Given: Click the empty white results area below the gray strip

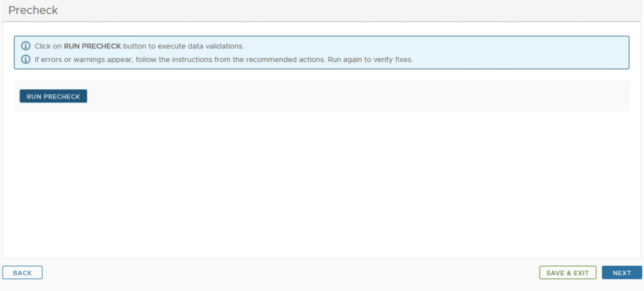Looking at the screenshot, I should click(x=321, y=182).
